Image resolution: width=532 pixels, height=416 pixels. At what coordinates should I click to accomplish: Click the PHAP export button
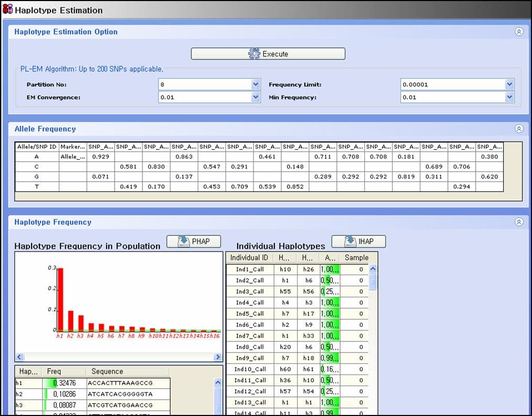pos(193,242)
